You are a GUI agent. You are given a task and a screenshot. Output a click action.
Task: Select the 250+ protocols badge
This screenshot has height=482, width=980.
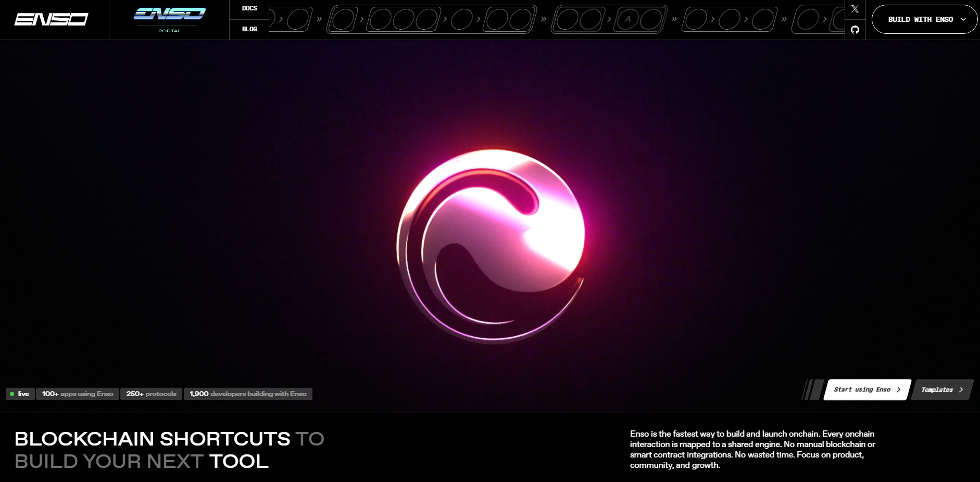tap(151, 394)
